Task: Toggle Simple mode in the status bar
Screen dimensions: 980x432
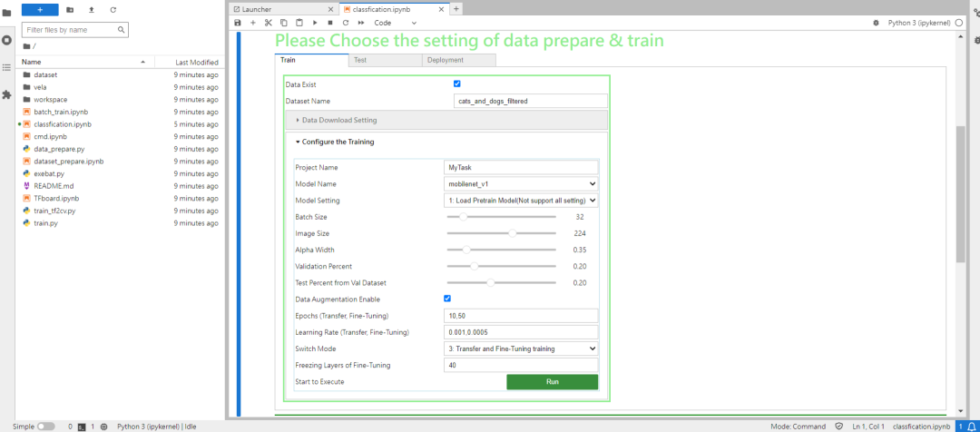Action: (x=46, y=426)
